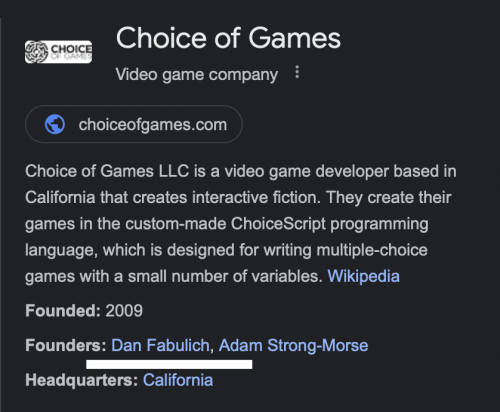Screen dimensions: 500x412
Task: Click the Headquarters label
Action: (x=82, y=380)
